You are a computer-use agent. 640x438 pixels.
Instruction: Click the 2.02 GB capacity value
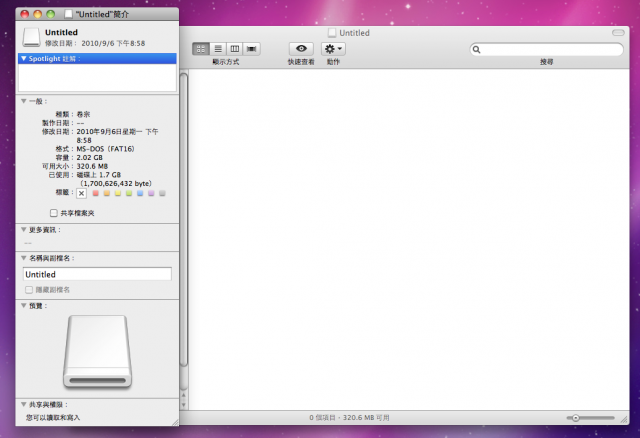coord(90,158)
